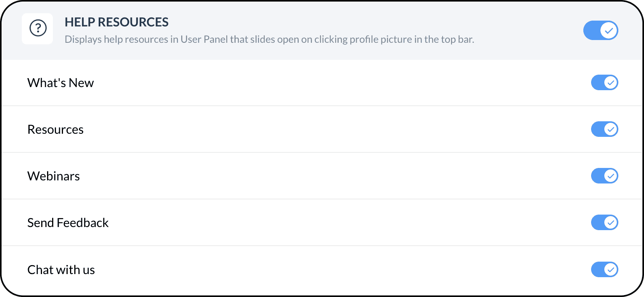Click the Webinars label
The height and width of the screenshot is (297, 644).
pos(54,176)
